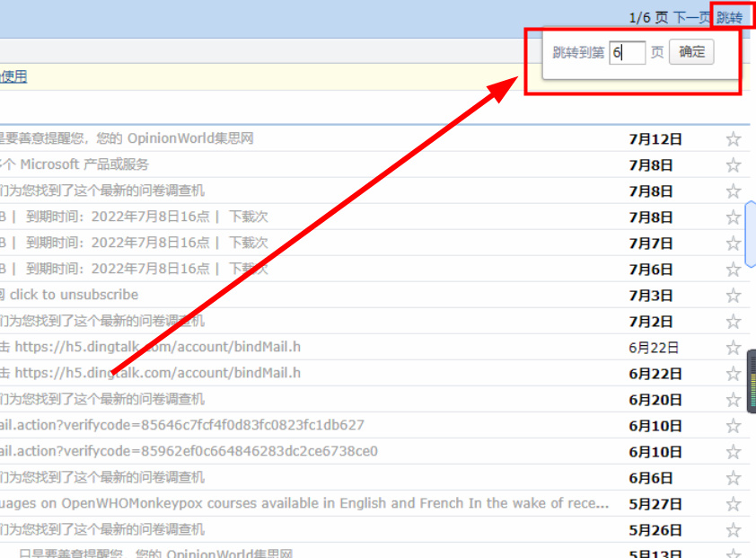756x558 pixels.
Task: Star the email dated 6月20日
Action: click(734, 400)
